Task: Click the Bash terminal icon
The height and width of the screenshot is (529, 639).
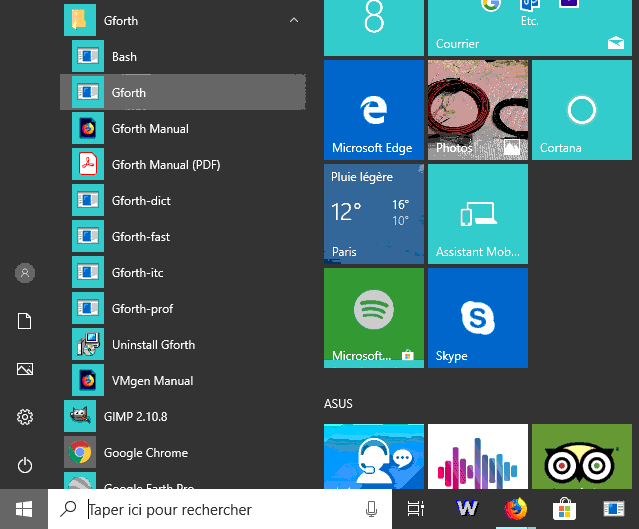Action: [x=88, y=56]
